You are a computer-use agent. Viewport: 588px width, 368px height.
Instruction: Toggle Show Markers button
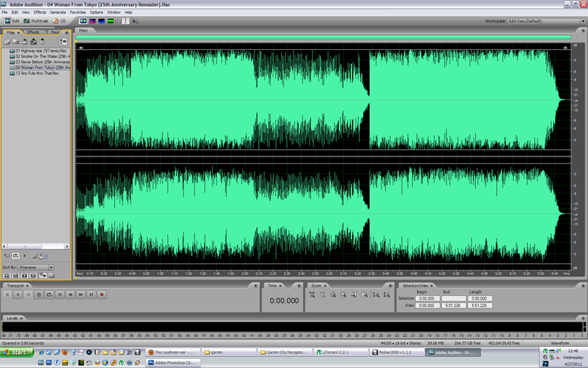pyautogui.click(x=43, y=275)
